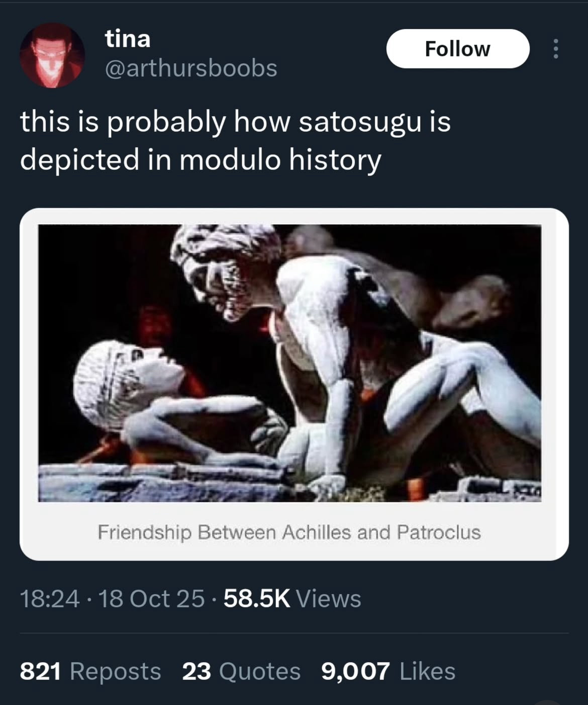Screen dimensions: 588x705
Task: Open the three-dot more options menu
Action: pyautogui.click(x=555, y=49)
